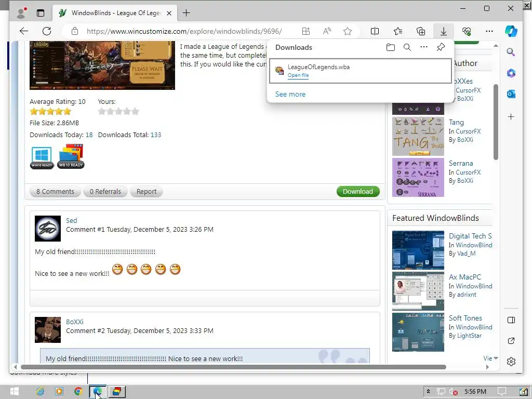Launch Copilot from the sidebar

(x=511, y=31)
